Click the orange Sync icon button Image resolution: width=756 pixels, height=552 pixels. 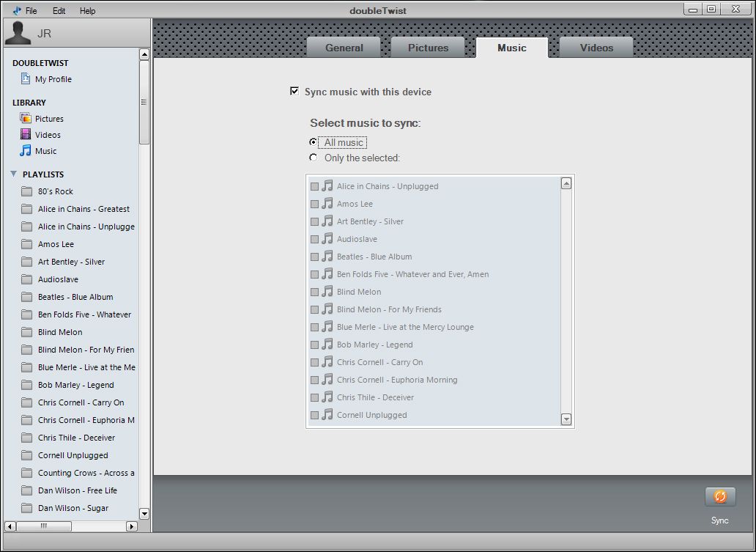coord(720,496)
